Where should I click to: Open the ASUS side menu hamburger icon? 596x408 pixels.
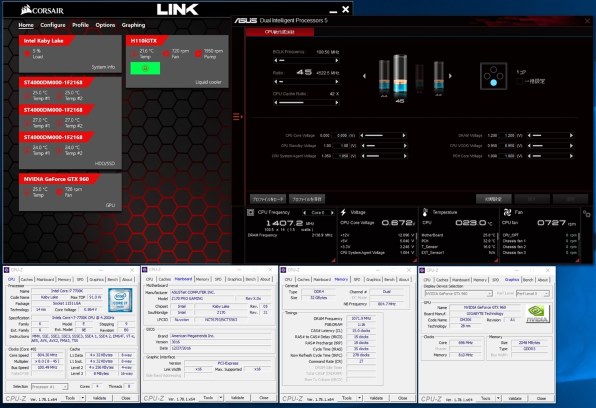tap(237, 117)
